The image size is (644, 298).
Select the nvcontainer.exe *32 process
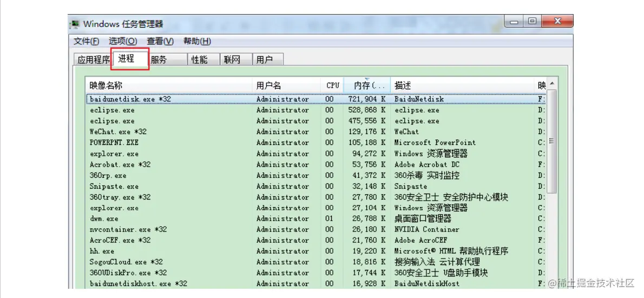pos(316,229)
